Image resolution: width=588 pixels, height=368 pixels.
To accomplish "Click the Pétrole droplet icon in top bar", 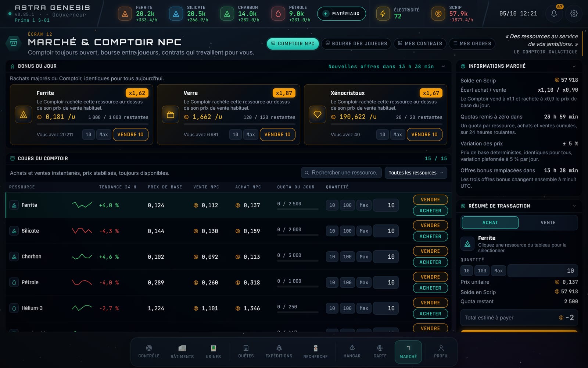I will point(278,14).
